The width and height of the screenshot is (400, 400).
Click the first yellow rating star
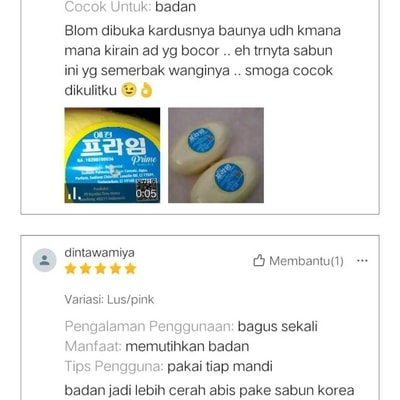coord(70,268)
